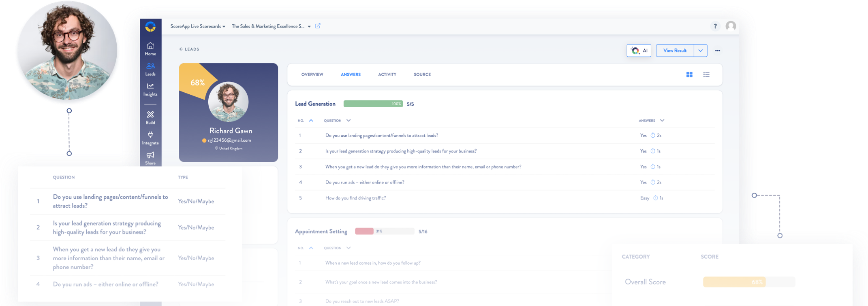The height and width of the screenshot is (306, 868).
Task: Switch to the Overview tab
Action: point(312,74)
